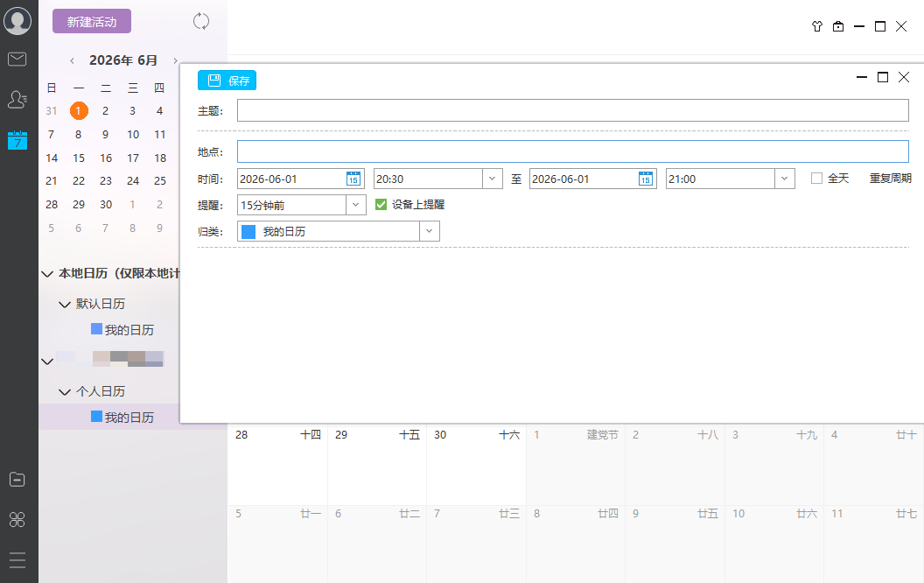924x583 pixels.
Task: Uncheck the 设备上提醒 checkbox
Action: point(381,205)
